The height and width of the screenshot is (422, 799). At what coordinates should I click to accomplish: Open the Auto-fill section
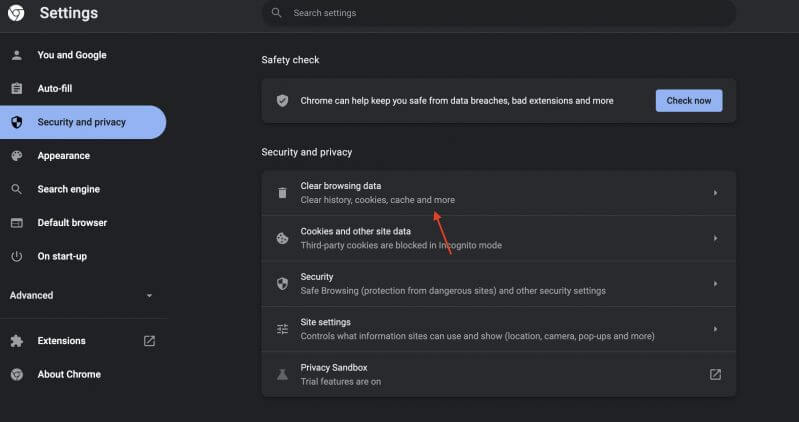[55, 89]
